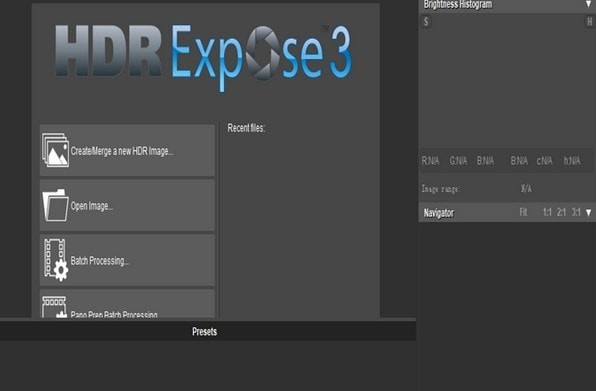Choose Open Image...
The width and height of the screenshot is (596, 391).
127,205
